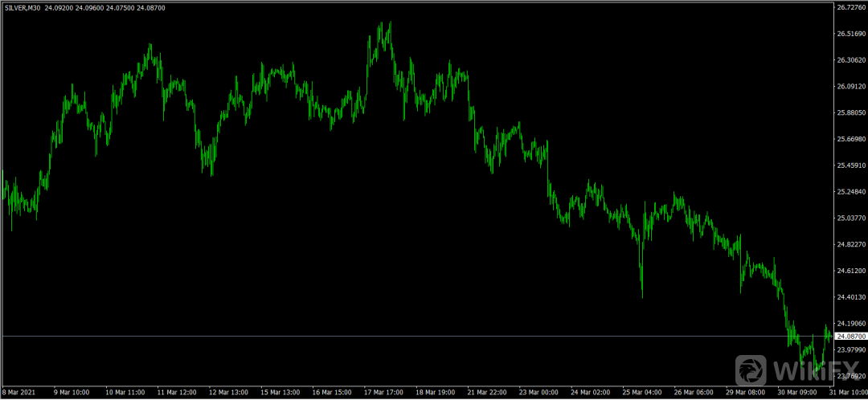Viewport: 868px width, 400px height.
Task: Click the current price label 24.08700
Action: (x=850, y=337)
